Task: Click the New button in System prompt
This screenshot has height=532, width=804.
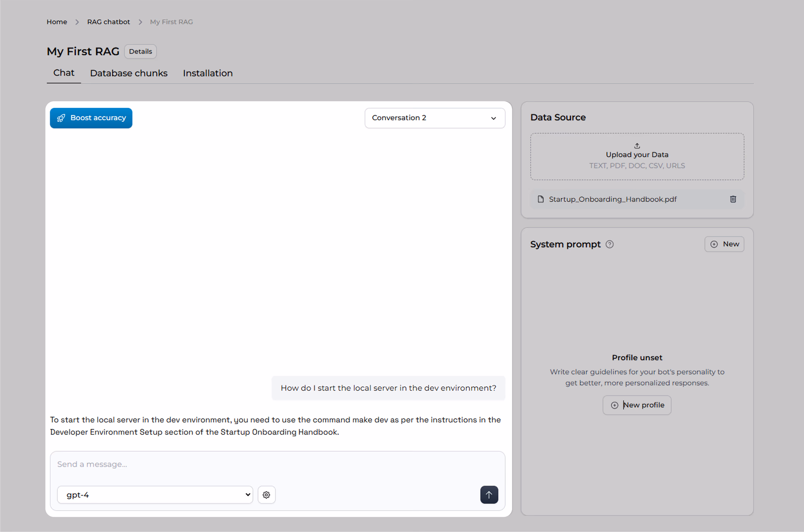Action: [724, 244]
